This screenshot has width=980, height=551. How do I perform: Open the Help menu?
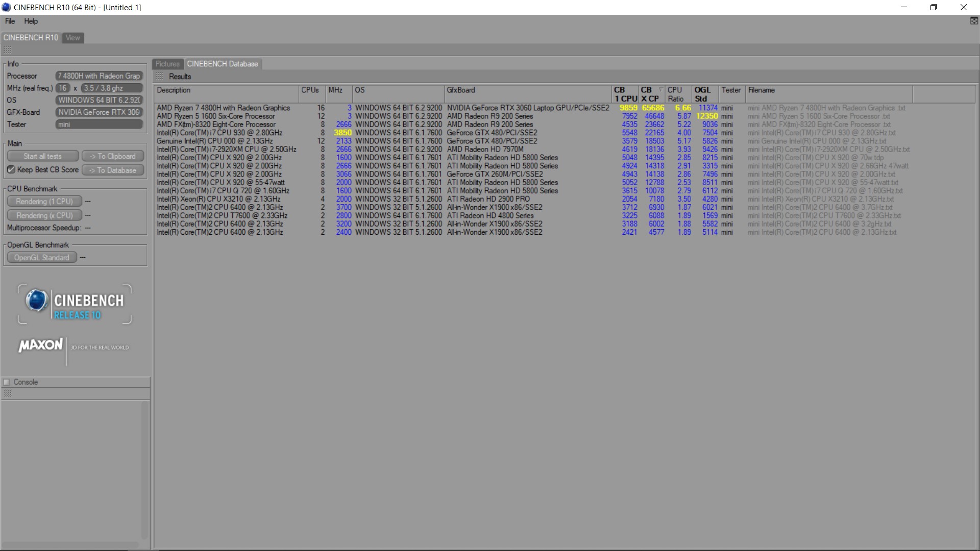[x=31, y=21]
